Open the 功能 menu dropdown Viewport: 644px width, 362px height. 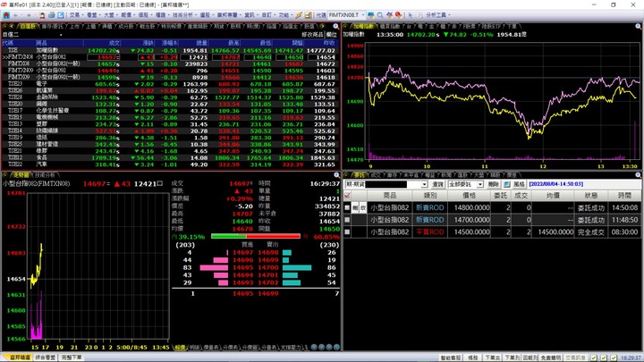click(x=285, y=15)
